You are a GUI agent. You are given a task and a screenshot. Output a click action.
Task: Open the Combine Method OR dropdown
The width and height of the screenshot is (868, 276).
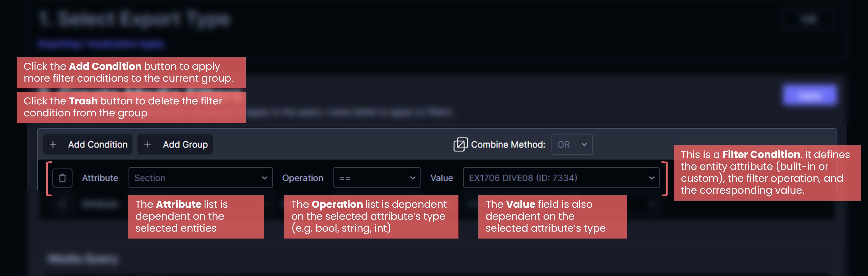click(x=572, y=144)
